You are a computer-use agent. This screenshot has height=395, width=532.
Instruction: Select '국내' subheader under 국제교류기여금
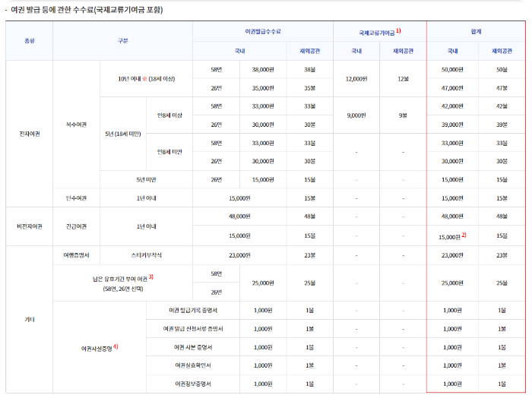(x=356, y=51)
